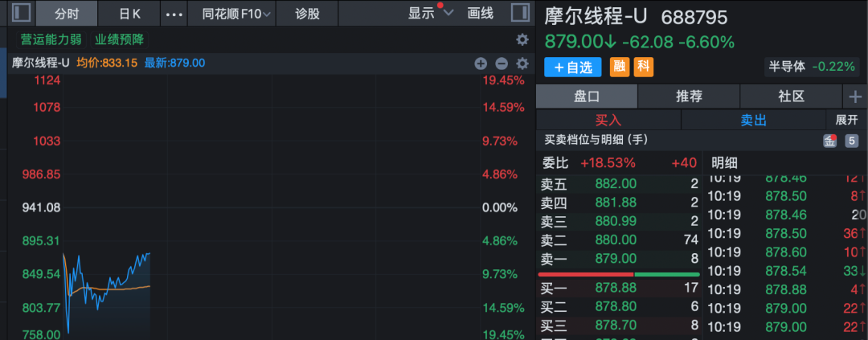Open the three-dots more chart types menu

tap(174, 14)
